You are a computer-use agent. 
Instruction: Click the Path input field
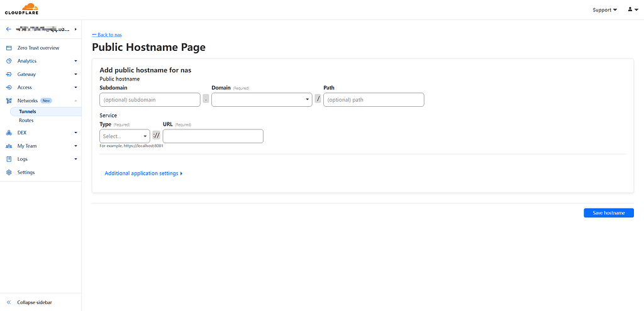[374, 100]
